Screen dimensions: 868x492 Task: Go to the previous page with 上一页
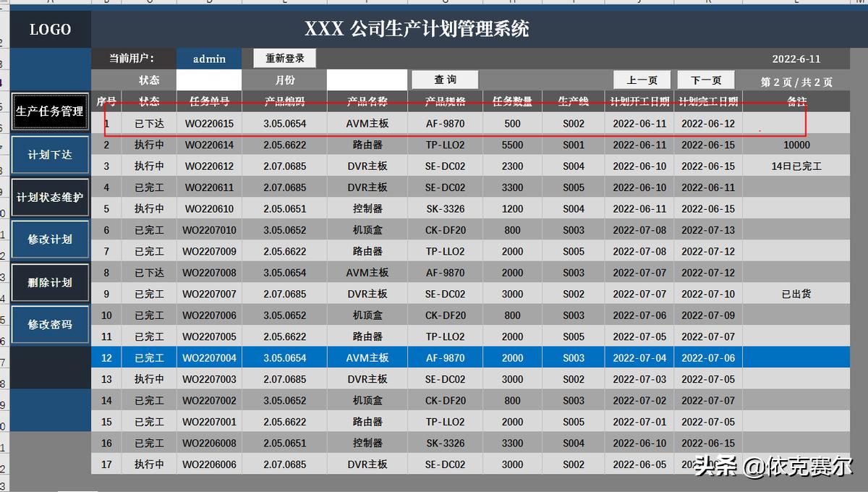click(x=643, y=80)
